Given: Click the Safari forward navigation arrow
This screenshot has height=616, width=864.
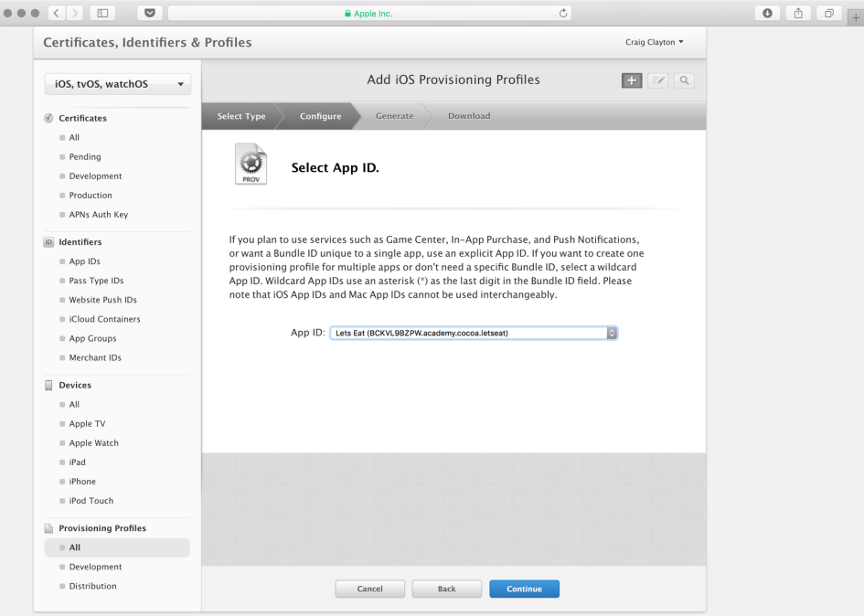Looking at the screenshot, I should [x=75, y=13].
